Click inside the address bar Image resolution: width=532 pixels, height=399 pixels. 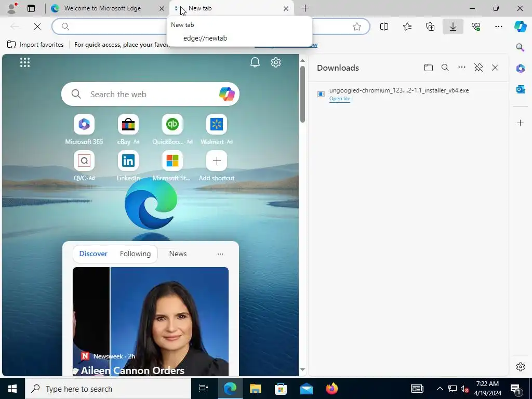click(x=210, y=26)
